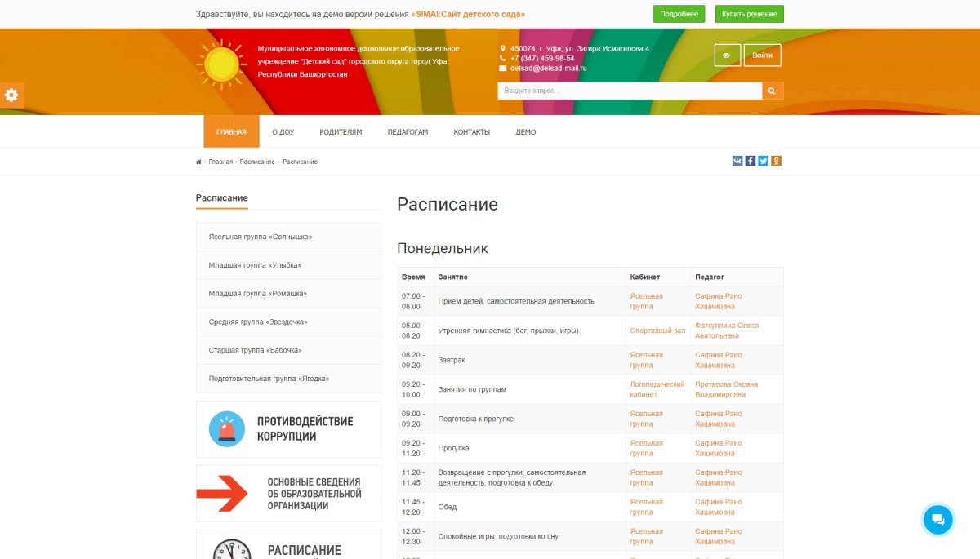The height and width of the screenshot is (559, 980).
Task: Click the search magnifier icon
Action: pos(771,91)
